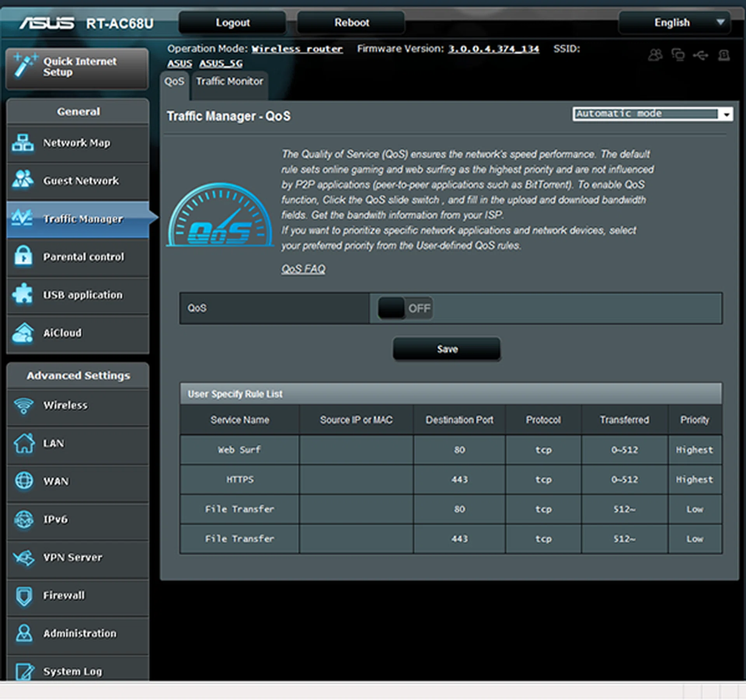Expand the English language selector
The image size is (746, 700).
pos(674,23)
